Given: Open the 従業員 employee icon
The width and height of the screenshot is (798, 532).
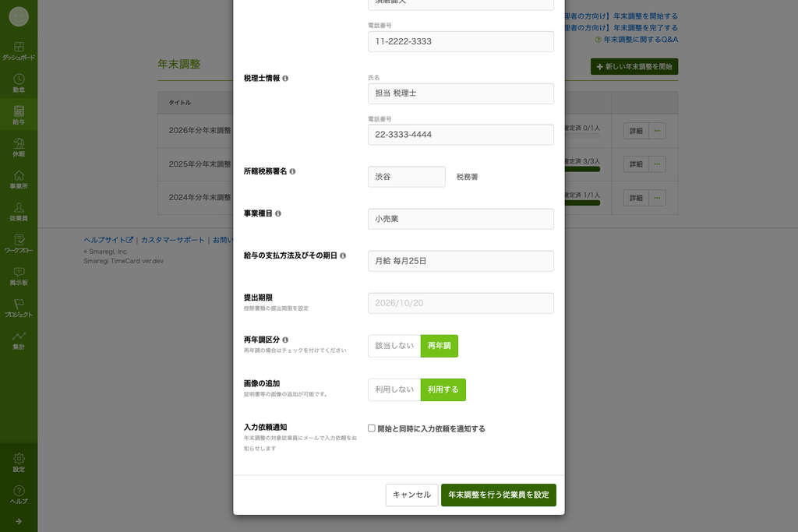Looking at the screenshot, I should click(19, 212).
